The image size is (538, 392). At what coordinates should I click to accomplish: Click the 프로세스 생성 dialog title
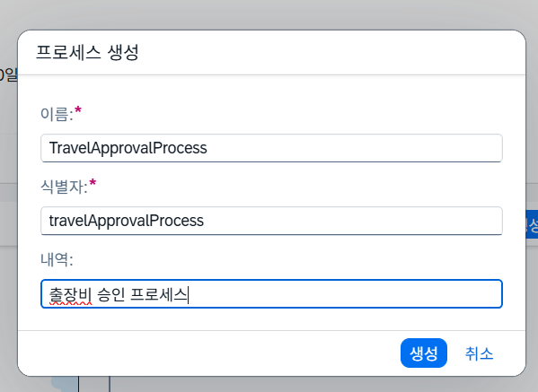[x=87, y=52]
